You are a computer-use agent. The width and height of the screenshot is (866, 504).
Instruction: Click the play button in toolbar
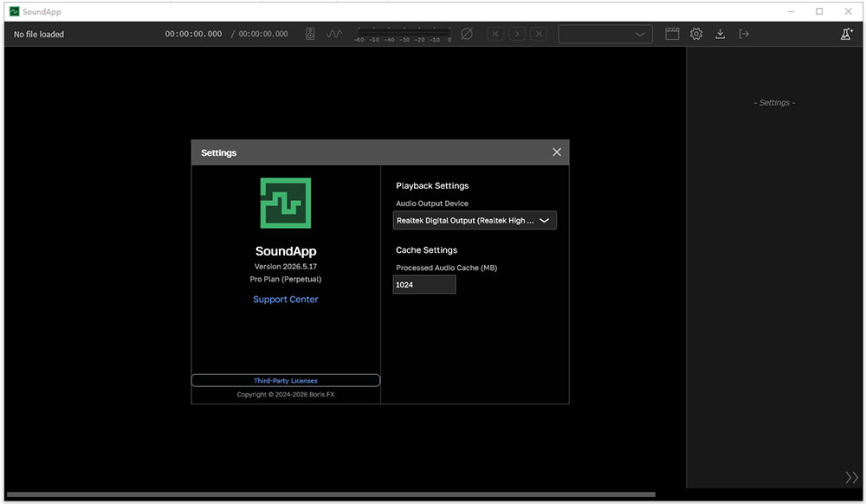(x=517, y=34)
